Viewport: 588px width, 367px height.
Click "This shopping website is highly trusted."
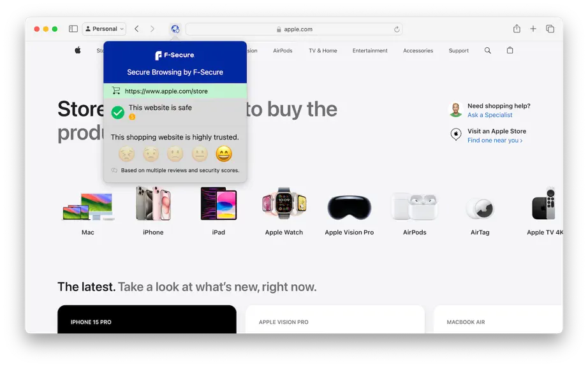175,137
